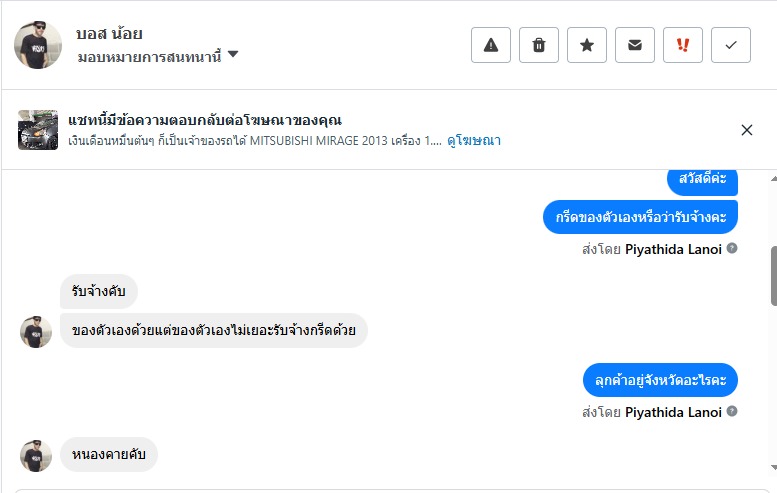Screen dimensions: 777x493
Task: Mark conversation done with checkmark icon
Action: coord(731,45)
